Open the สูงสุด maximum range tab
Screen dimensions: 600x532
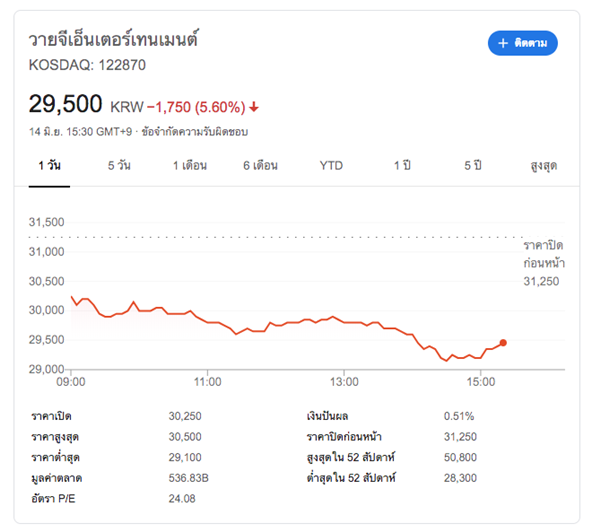tap(543, 166)
